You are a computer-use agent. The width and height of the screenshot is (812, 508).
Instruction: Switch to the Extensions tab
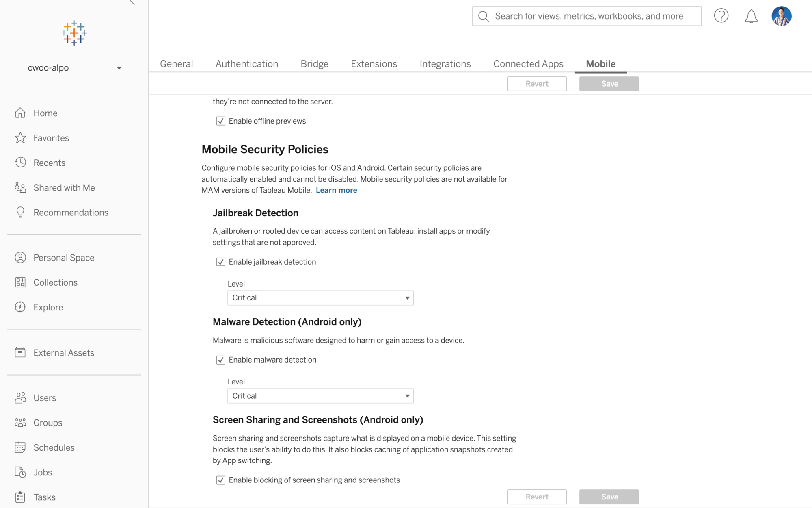[x=374, y=64]
